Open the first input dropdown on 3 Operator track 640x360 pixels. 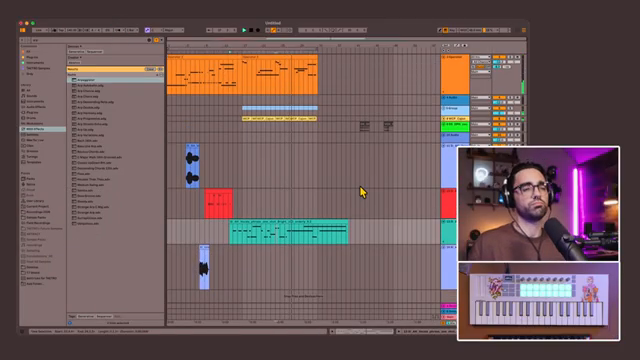coord(481,57)
